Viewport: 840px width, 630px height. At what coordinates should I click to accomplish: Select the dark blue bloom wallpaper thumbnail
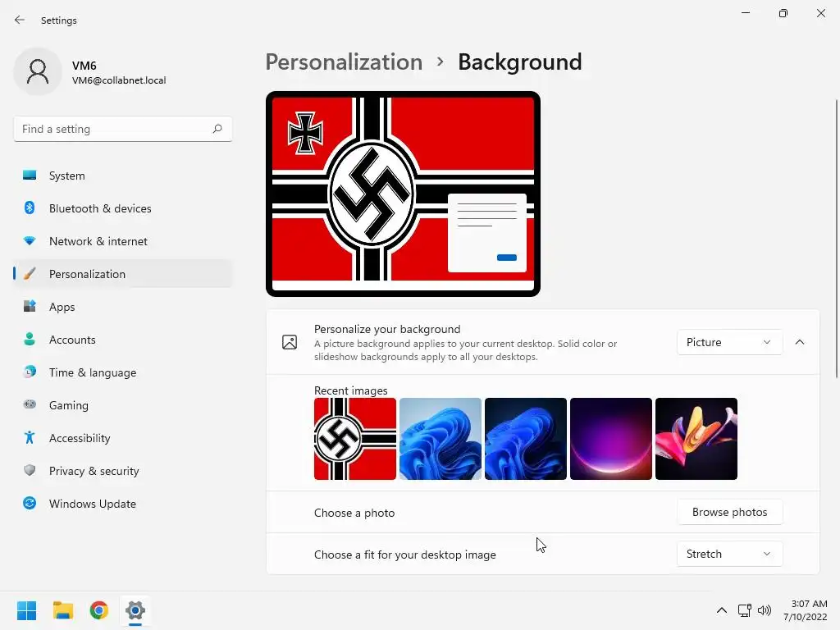click(x=526, y=439)
